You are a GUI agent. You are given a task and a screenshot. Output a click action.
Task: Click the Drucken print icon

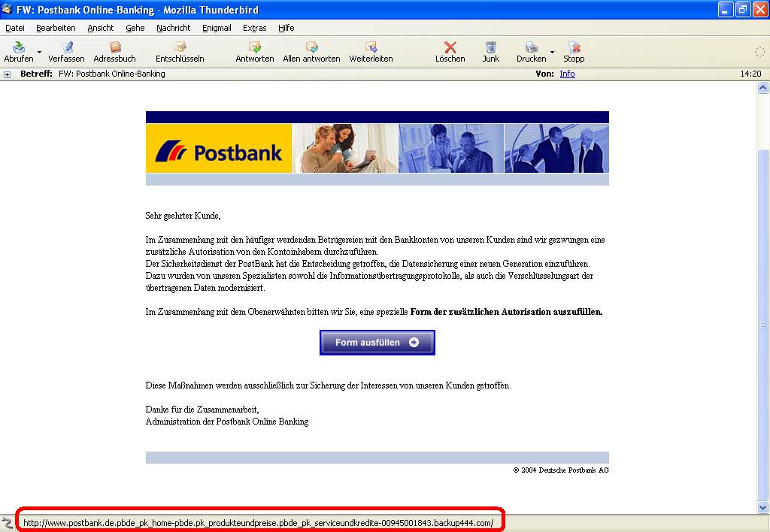click(x=532, y=47)
